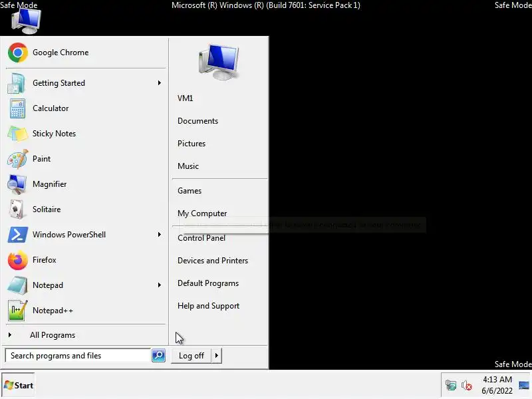
Task: Open the Sticky Notes icon
Action: point(17,134)
